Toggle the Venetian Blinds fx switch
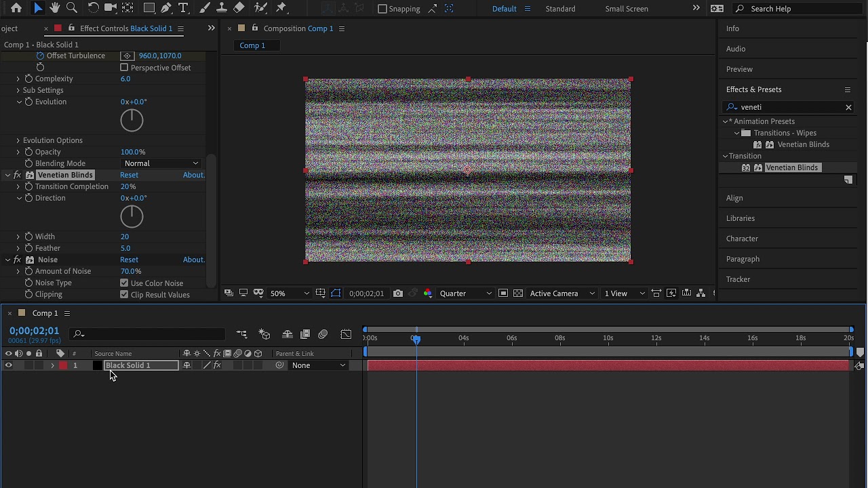 [x=18, y=175]
